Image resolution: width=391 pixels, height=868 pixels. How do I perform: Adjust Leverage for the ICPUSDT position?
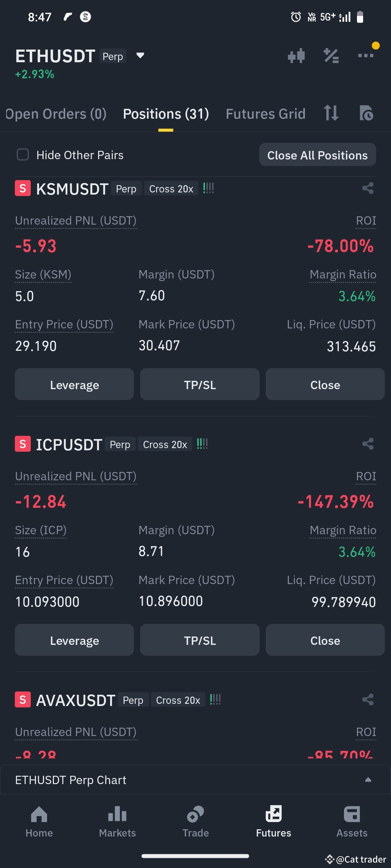(x=74, y=640)
